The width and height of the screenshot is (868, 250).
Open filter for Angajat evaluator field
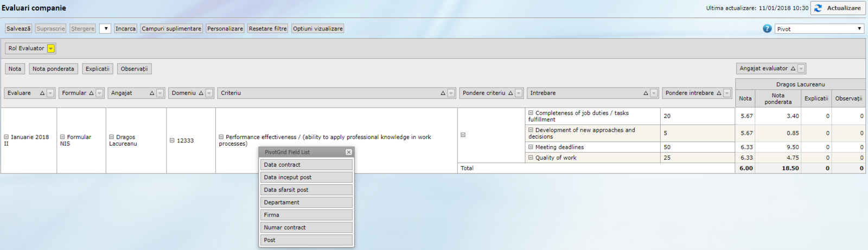point(801,68)
